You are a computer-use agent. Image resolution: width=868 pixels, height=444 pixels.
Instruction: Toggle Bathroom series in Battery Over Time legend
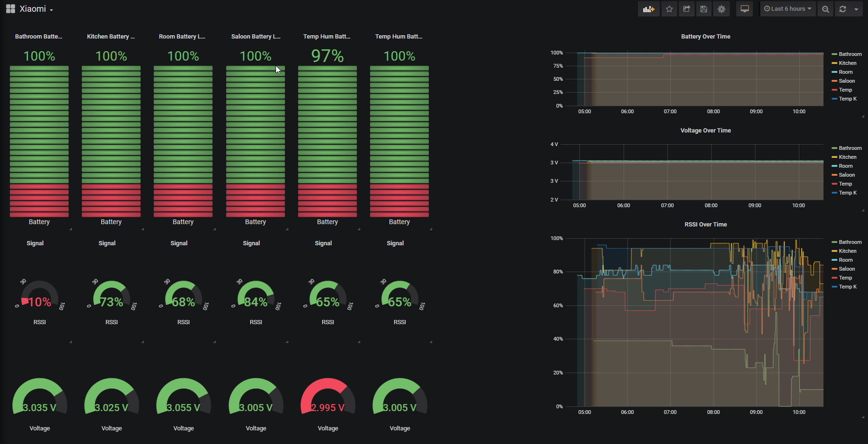pyautogui.click(x=850, y=54)
